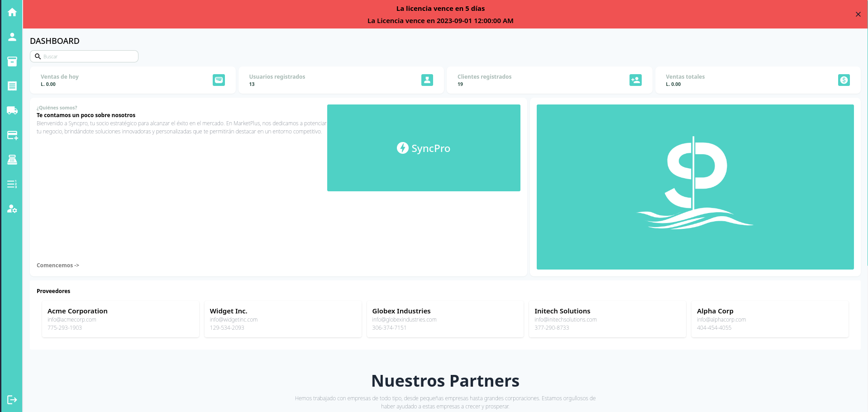The image size is (868, 412).
Task: Dismiss the license expiration banner
Action: [858, 14]
